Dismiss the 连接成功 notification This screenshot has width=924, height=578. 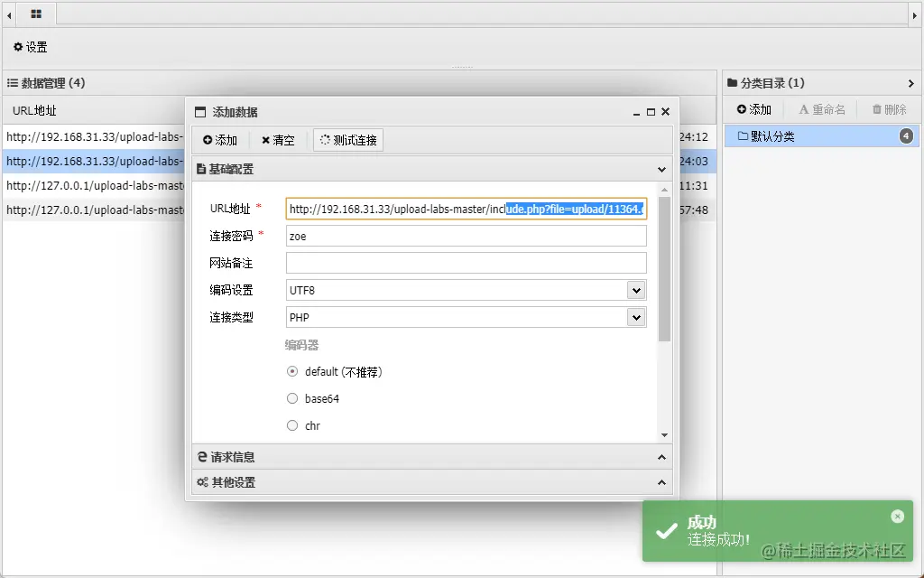pyautogui.click(x=898, y=517)
